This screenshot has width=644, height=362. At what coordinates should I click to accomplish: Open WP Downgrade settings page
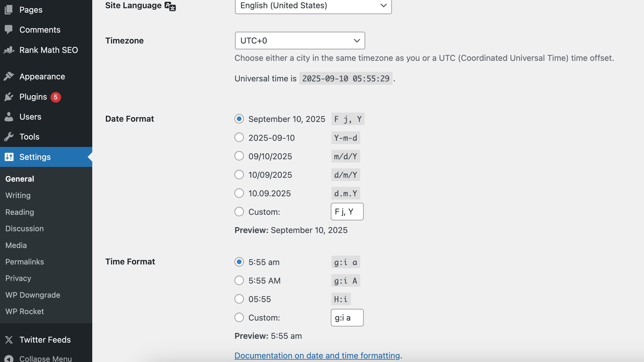pyautogui.click(x=33, y=295)
